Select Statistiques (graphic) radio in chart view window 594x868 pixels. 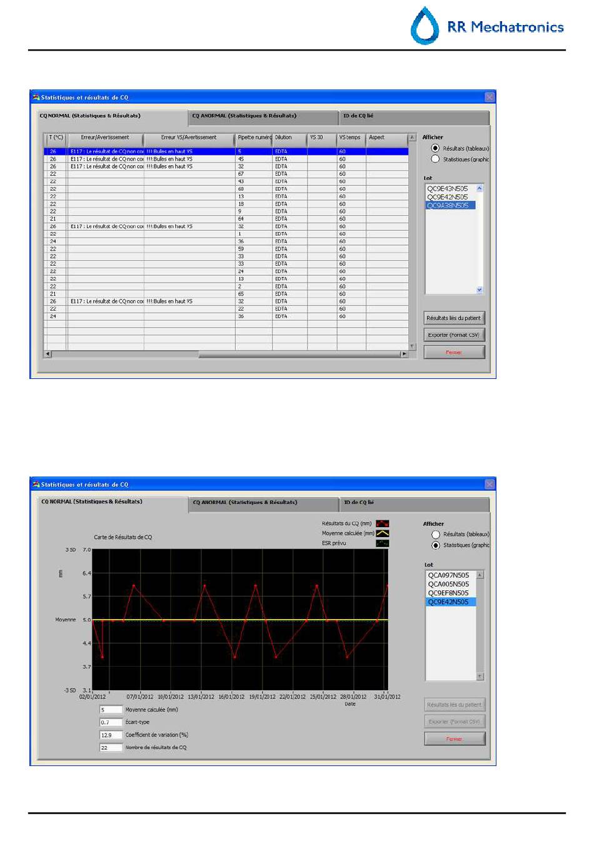(x=436, y=545)
